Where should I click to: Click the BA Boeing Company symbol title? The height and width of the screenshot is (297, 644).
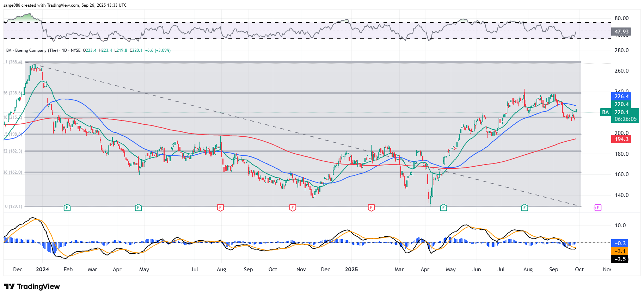[x=32, y=50]
